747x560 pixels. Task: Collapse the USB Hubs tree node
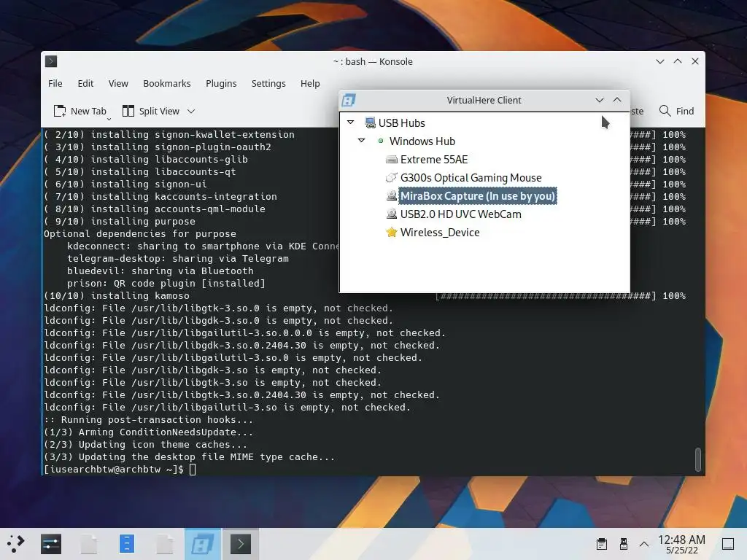[x=351, y=122]
